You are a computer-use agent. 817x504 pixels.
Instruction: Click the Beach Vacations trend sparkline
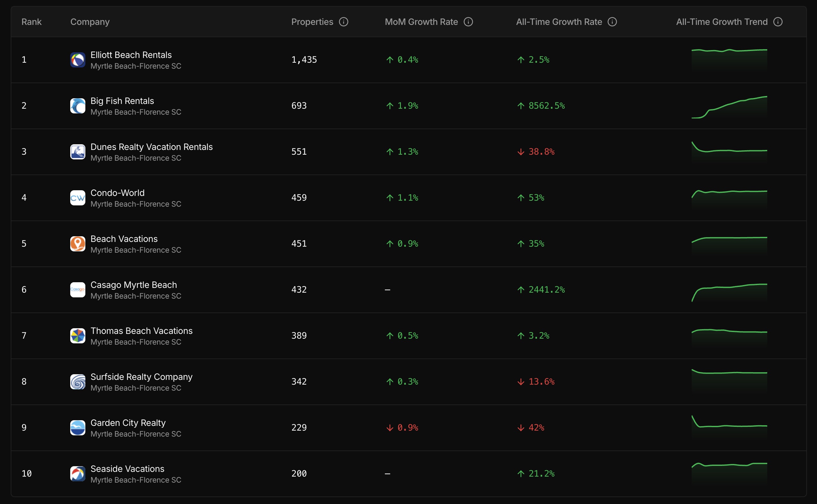[729, 245]
